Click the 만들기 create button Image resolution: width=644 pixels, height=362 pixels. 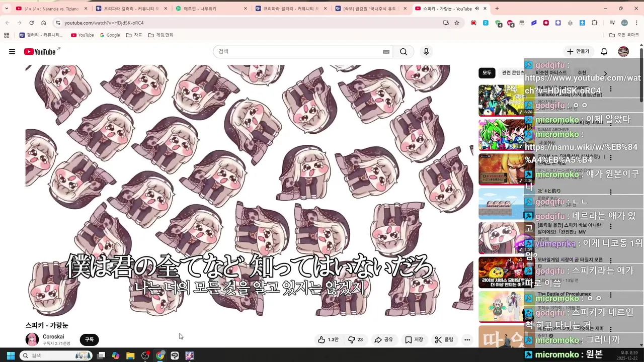pyautogui.click(x=578, y=52)
